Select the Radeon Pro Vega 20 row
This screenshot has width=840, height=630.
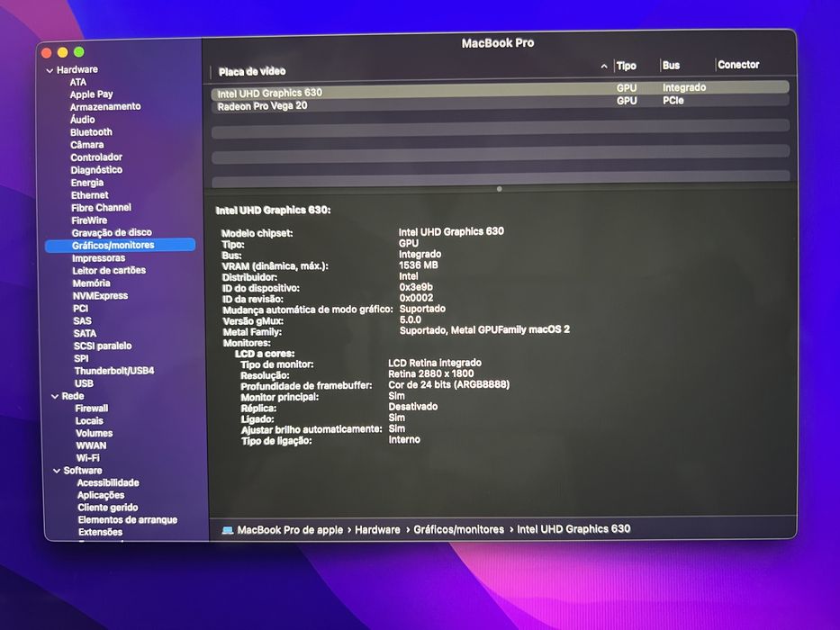[500, 103]
